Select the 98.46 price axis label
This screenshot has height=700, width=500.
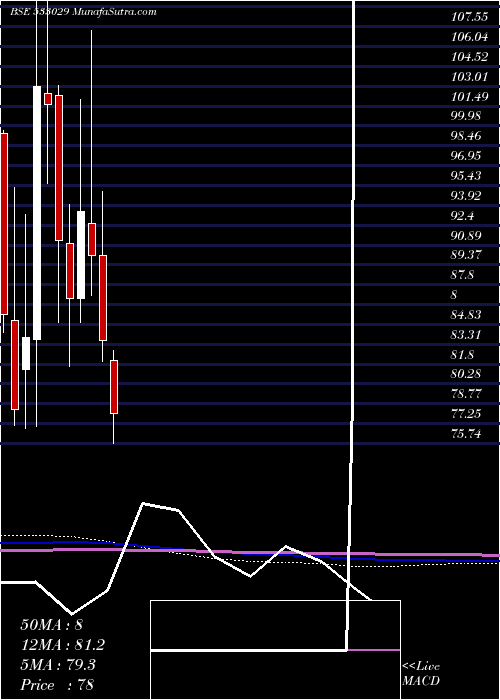(466, 136)
